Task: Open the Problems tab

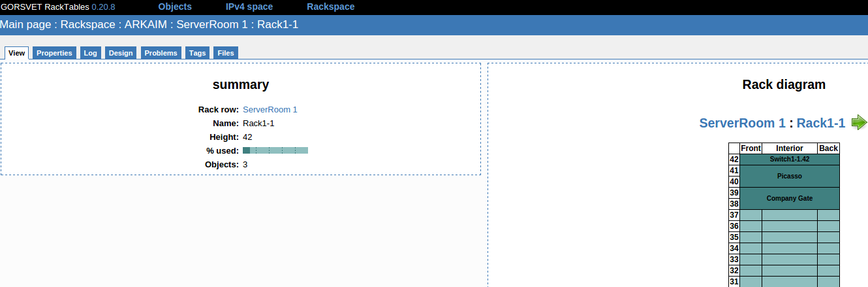Action: 161,53
